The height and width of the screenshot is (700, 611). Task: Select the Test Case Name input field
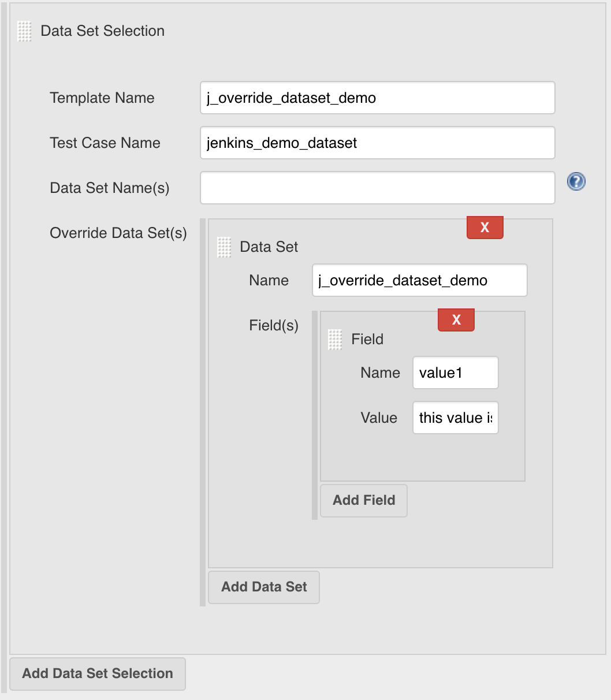click(x=377, y=143)
